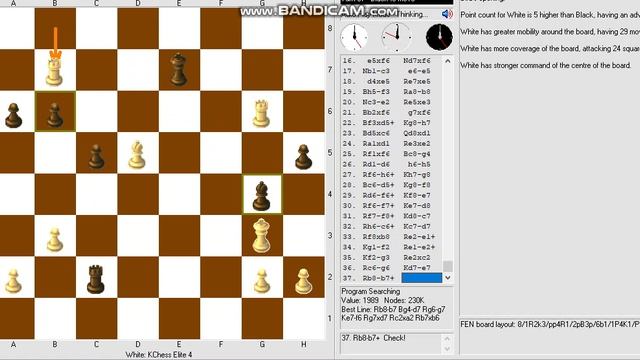Select move 22. Bf3xd5+ in list
Viewport: 640px width, 360px height.
click(378, 122)
